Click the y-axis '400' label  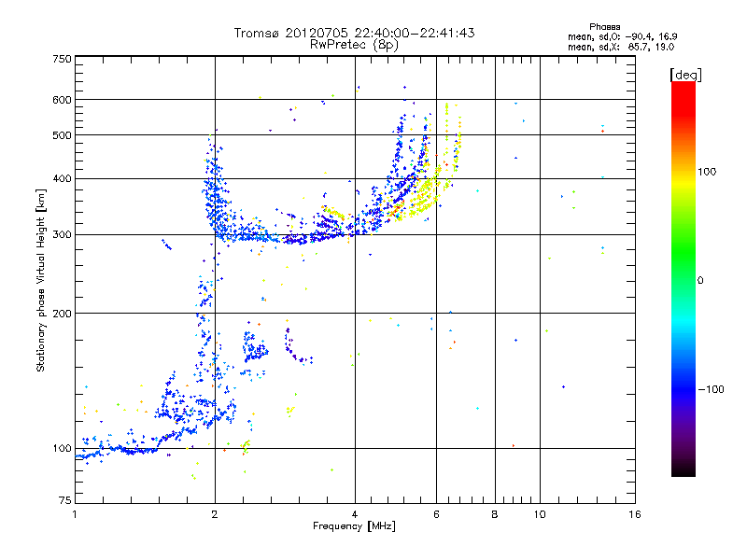[x=62, y=179]
